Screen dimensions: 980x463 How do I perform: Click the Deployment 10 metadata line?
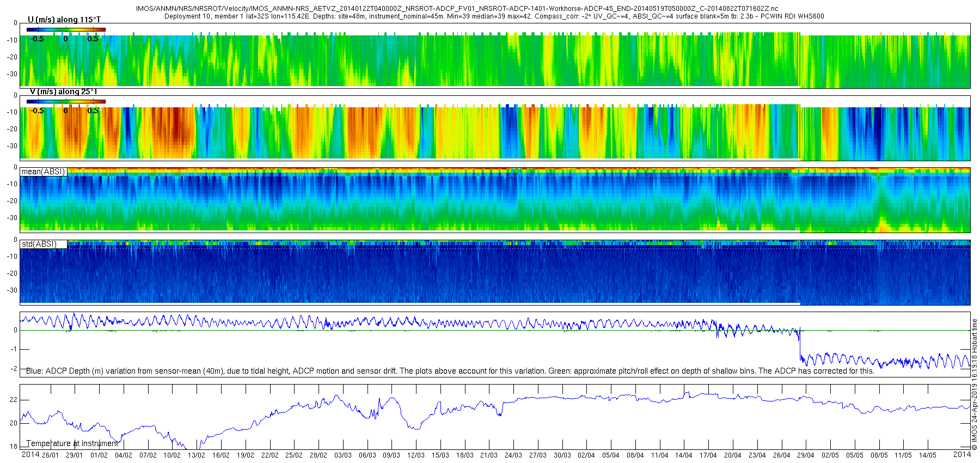[494, 16]
